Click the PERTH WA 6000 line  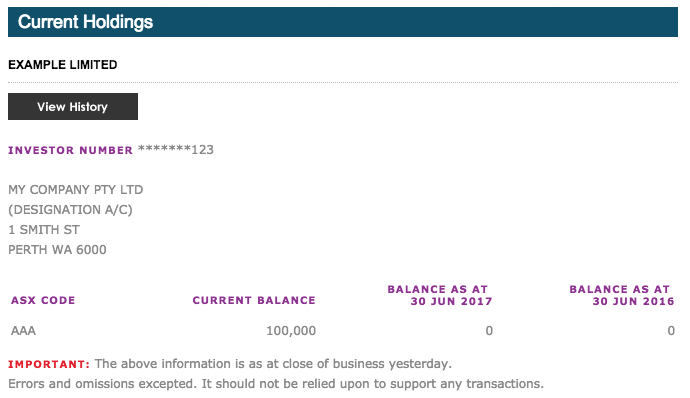pyautogui.click(x=57, y=250)
